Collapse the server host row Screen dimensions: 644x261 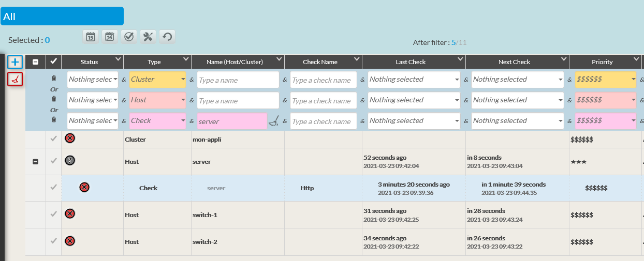[x=35, y=162]
